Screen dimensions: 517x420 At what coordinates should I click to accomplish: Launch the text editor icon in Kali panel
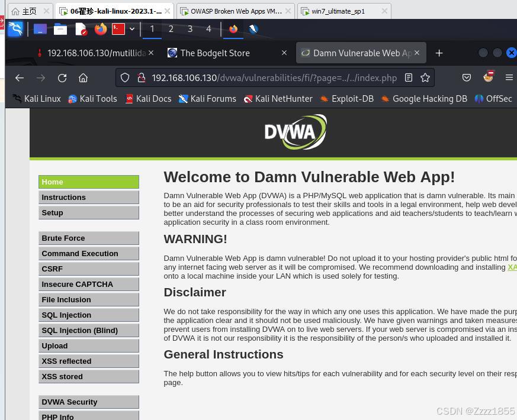click(x=81, y=29)
